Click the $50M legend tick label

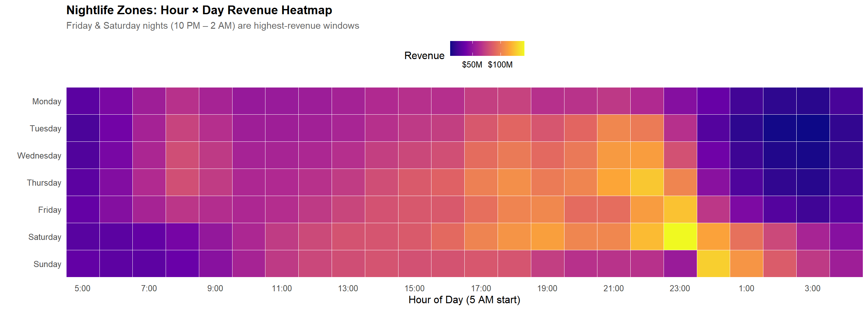[472, 65]
